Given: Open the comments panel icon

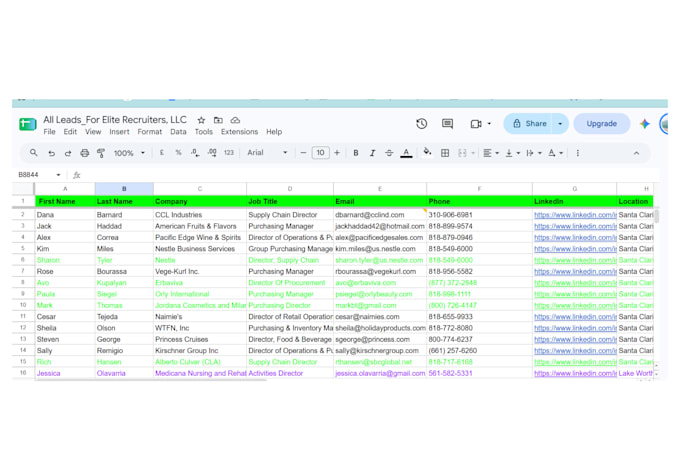Looking at the screenshot, I should click(447, 124).
